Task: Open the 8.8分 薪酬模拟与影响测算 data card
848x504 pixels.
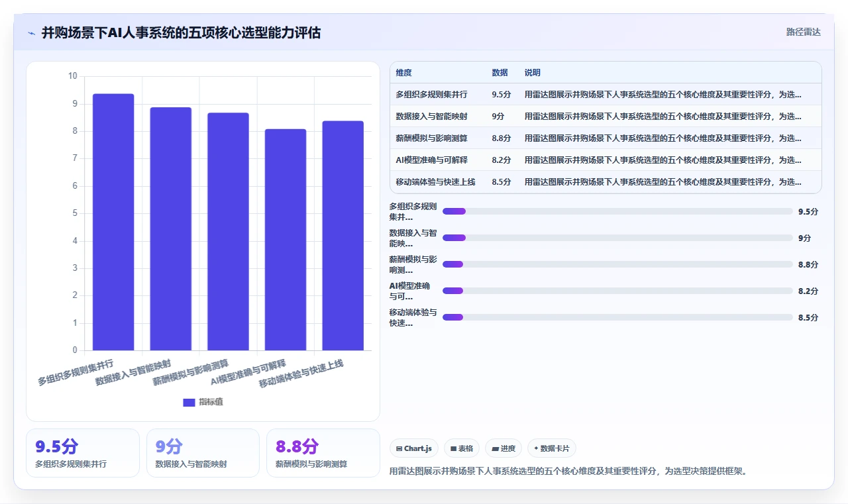Action: coord(323,453)
